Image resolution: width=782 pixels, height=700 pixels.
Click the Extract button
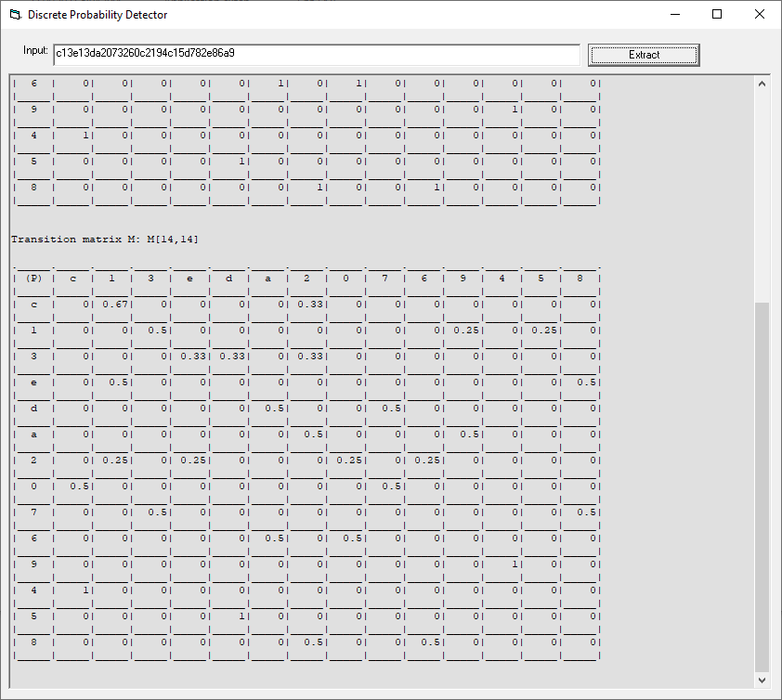644,55
